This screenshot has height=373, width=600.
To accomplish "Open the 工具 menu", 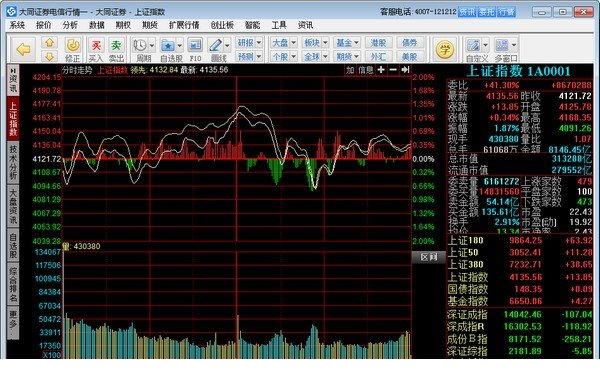I will pyautogui.click(x=279, y=25).
